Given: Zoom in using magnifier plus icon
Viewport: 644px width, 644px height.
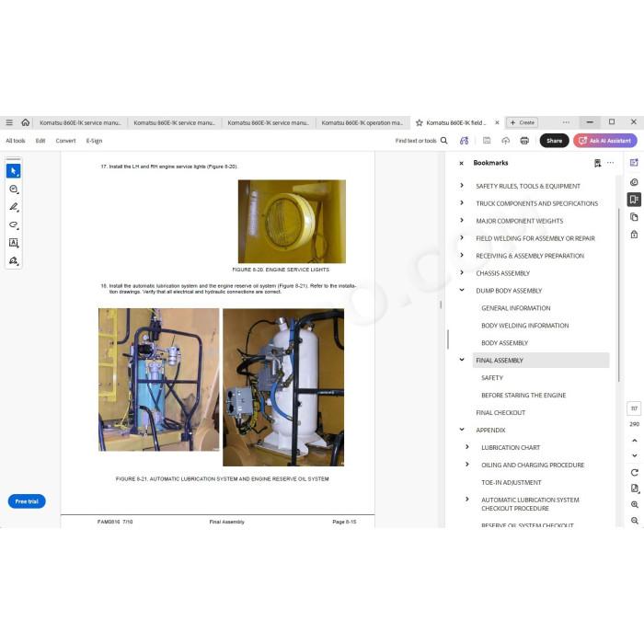Looking at the screenshot, I should point(635,505).
